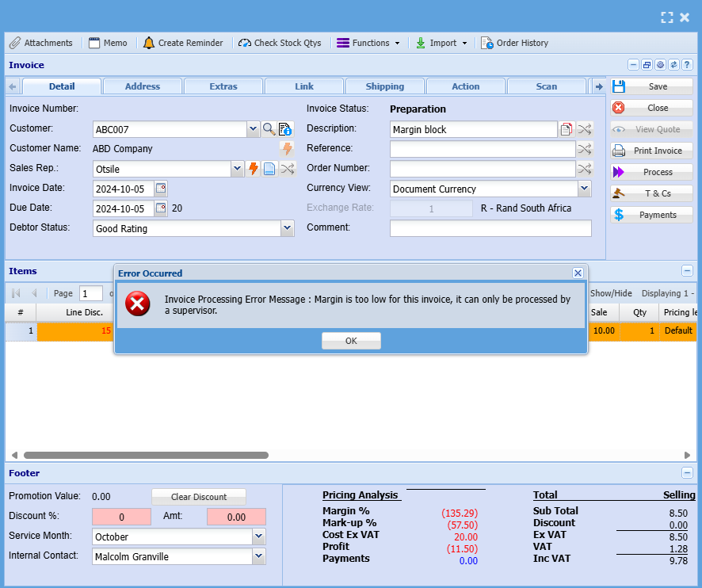This screenshot has height=588, width=702.
Task: Open Order History from the toolbar
Action: click(x=514, y=43)
